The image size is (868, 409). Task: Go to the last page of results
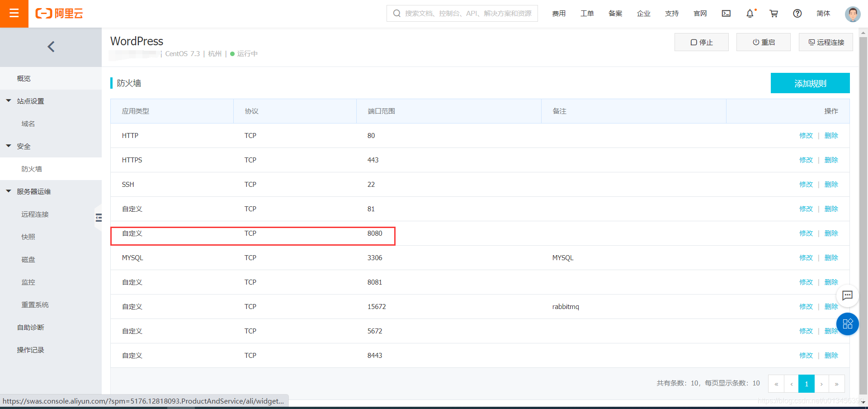pos(837,384)
